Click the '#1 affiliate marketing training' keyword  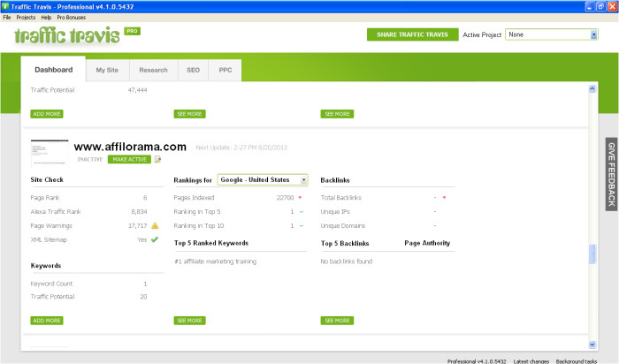215,262
